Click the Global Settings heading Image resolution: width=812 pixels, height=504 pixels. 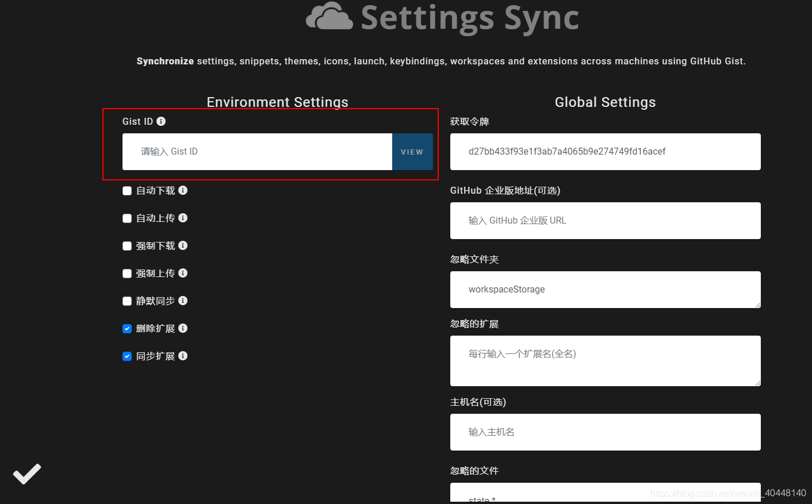(606, 102)
